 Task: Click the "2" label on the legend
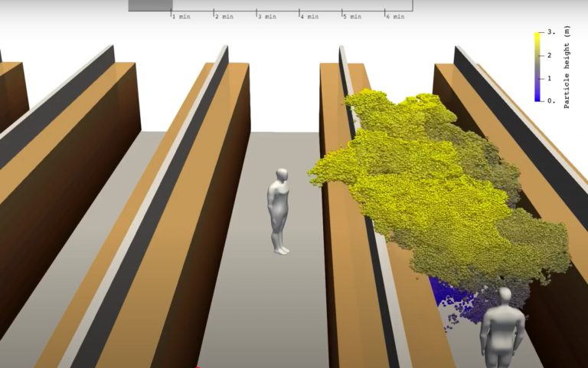click(550, 56)
